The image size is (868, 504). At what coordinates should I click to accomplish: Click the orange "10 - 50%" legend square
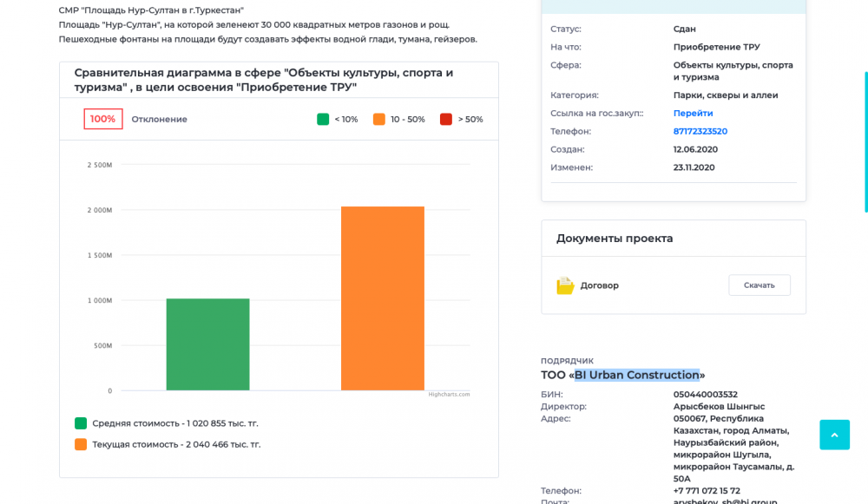pyautogui.click(x=379, y=120)
